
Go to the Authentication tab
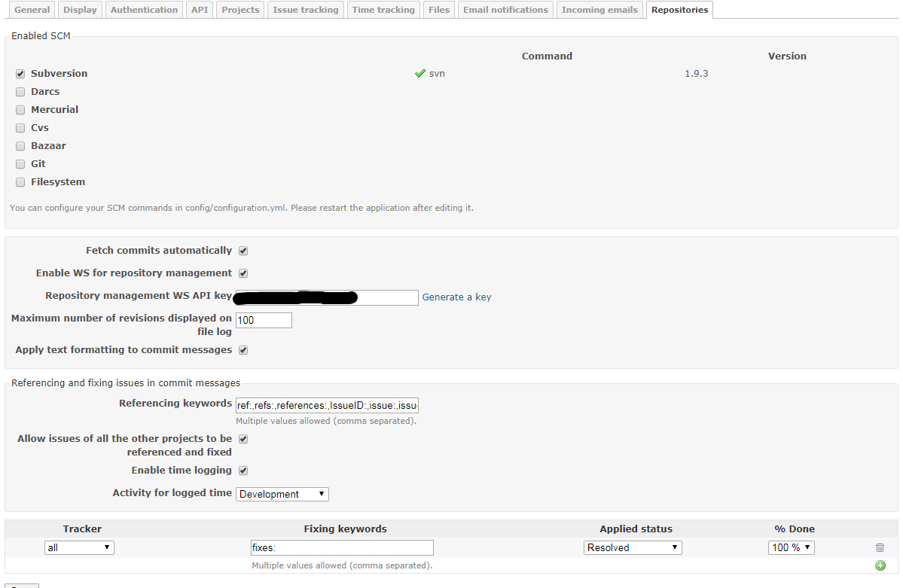coord(144,10)
